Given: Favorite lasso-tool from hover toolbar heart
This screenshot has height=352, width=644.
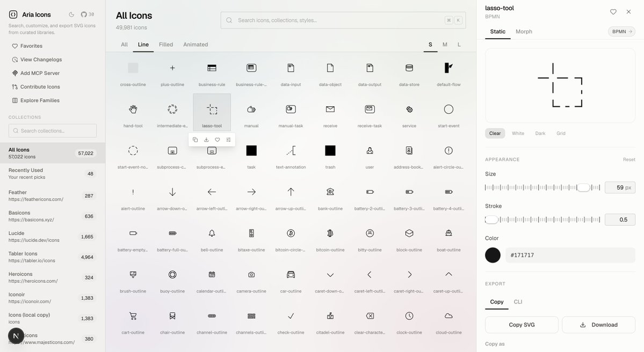Looking at the screenshot, I should click(x=218, y=140).
